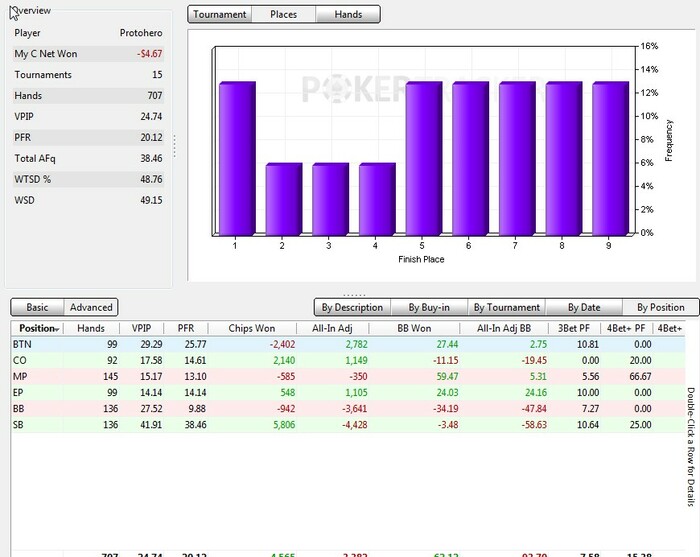Image resolution: width=700 pixels, height=557 pixels.
Task: Sort by PFR column header
Action: 186,328
